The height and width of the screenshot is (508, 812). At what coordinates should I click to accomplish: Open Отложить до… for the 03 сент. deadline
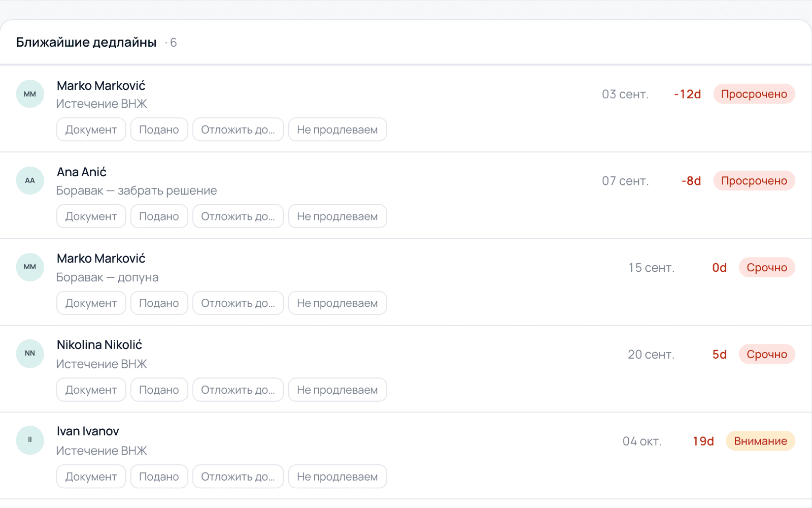238,130
